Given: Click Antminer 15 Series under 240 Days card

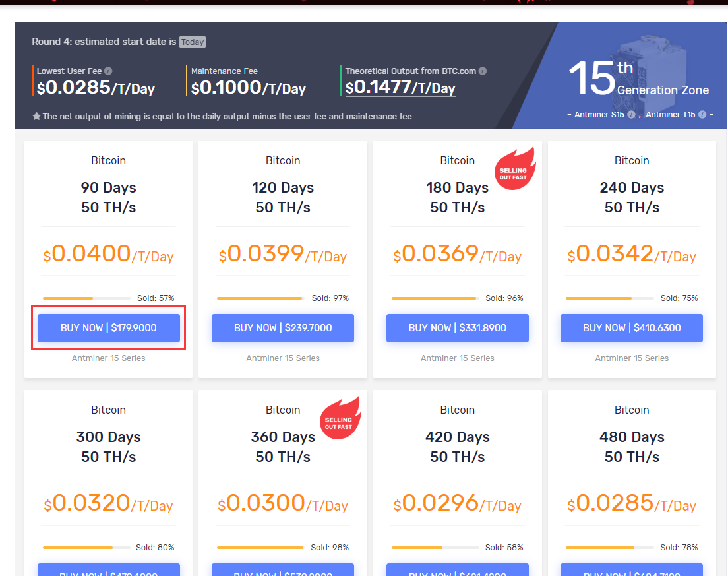Looking at the screenshot, I should click(632, 358).
